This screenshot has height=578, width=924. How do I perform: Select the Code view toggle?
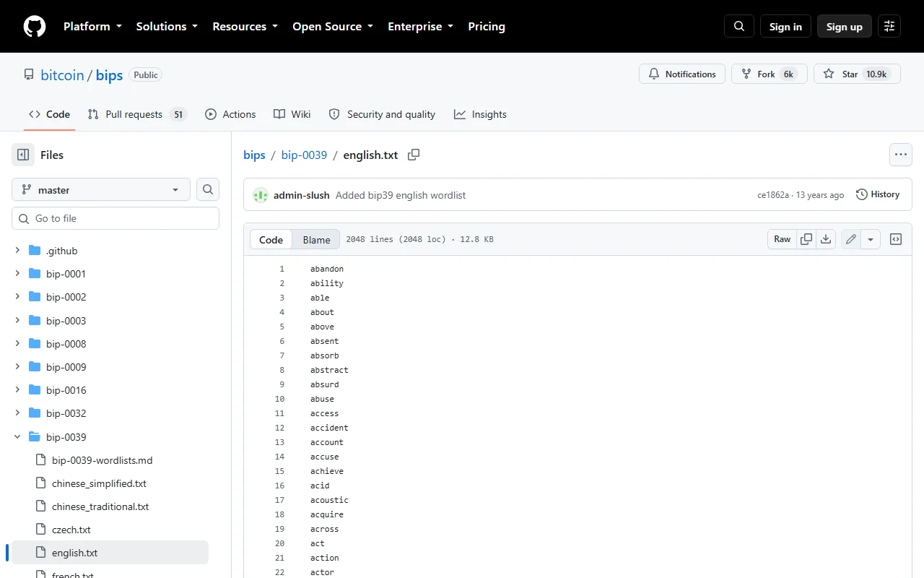(x=271, y=240)
